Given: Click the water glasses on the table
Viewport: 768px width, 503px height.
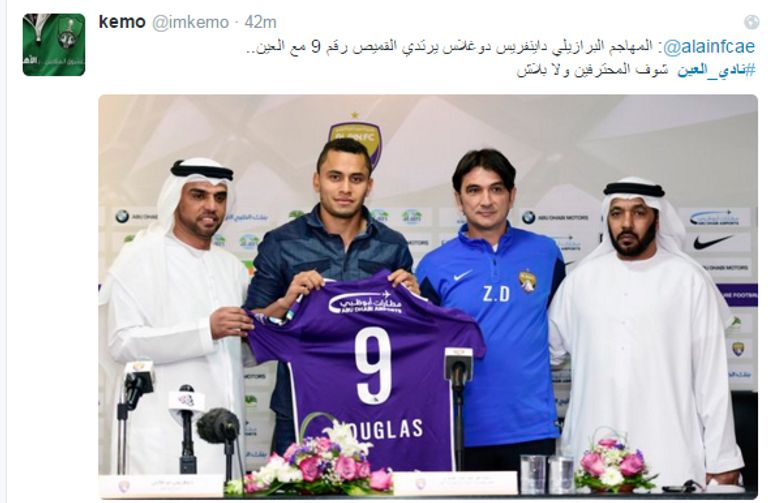Looking at the screenshot, I should tap(547, 474).
